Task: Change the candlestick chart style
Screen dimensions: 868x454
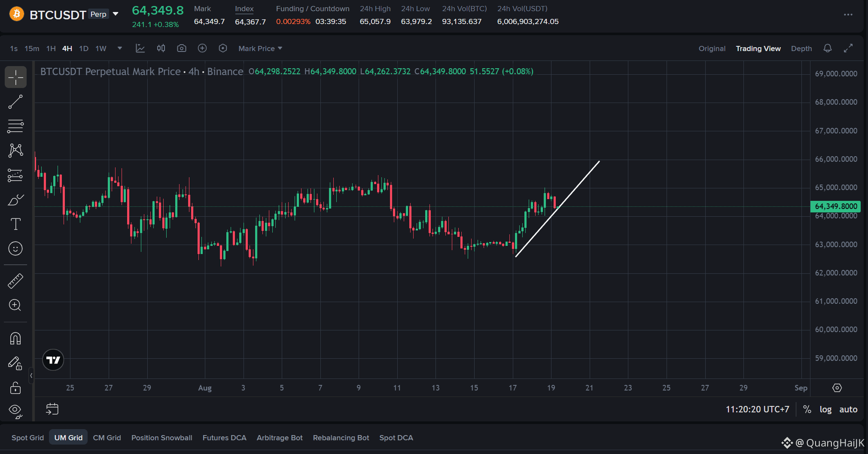Action: (x=161, y=48)
